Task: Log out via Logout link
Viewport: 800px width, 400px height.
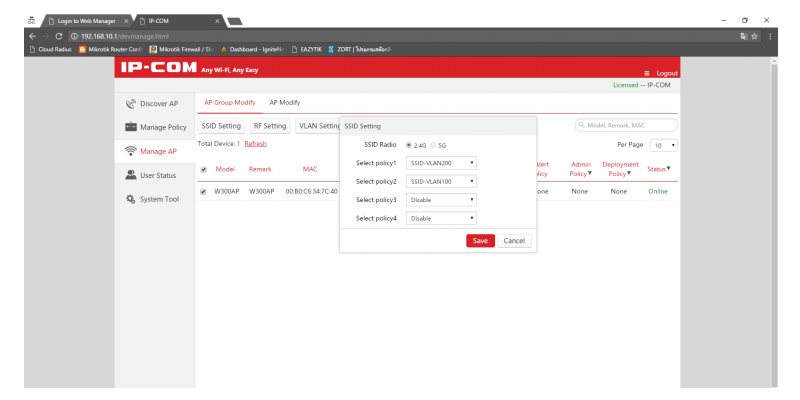Action: (x=667, y=73)
